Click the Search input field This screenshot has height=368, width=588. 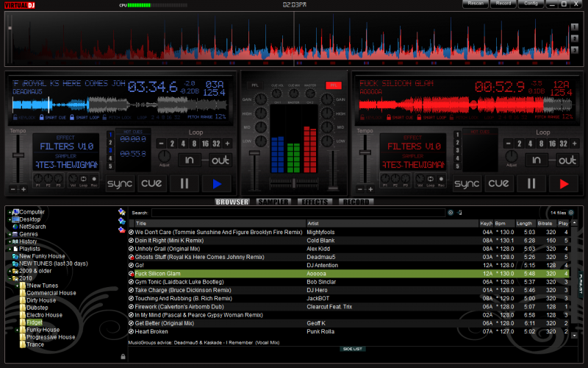coord(298,213)
